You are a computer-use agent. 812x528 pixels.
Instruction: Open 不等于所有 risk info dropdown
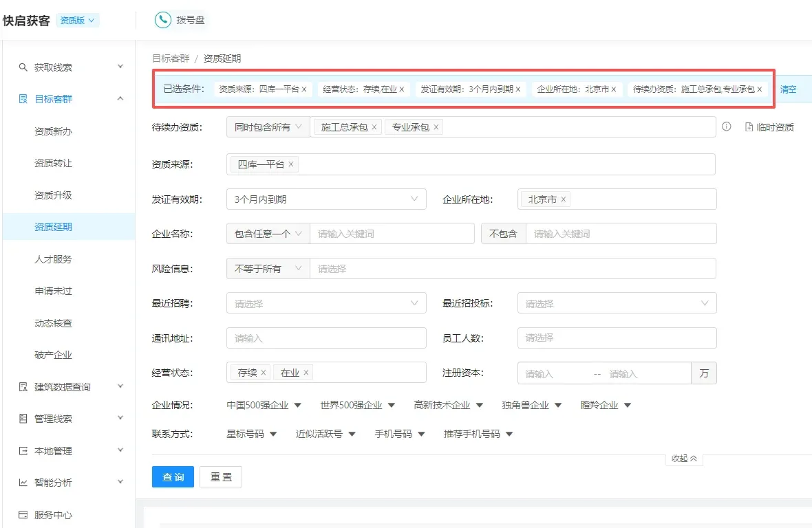pos(268,268)
